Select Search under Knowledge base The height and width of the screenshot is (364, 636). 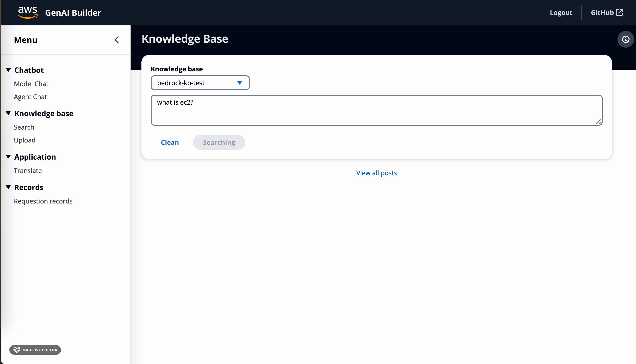click(x=24, y=127)
